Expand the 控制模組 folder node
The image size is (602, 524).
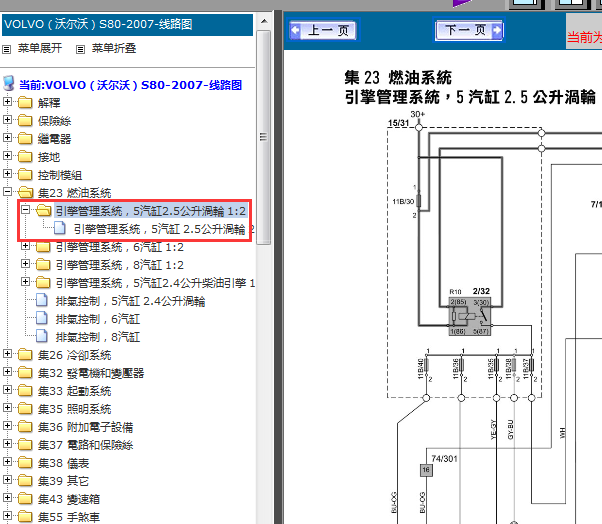tap(7, 174)
